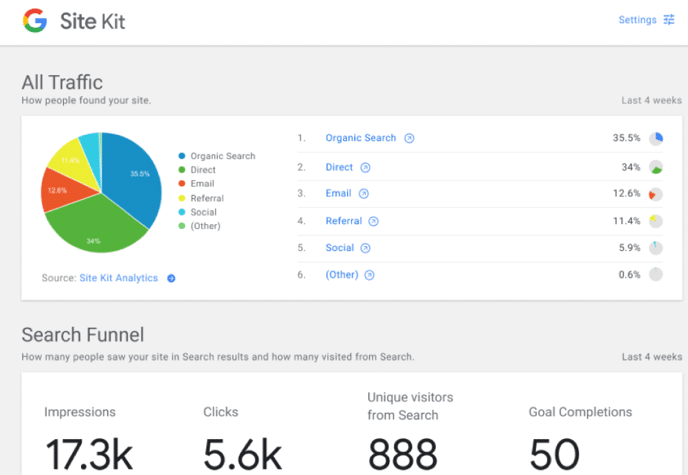This screenshot has height=475, width=688.
Task: Click the Settings text link
Action: point(637,20)
